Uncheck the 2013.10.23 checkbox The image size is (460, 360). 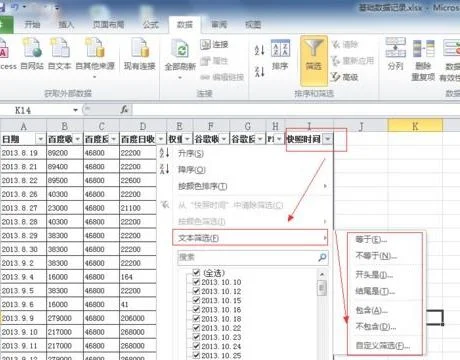[x=196, y=337]
